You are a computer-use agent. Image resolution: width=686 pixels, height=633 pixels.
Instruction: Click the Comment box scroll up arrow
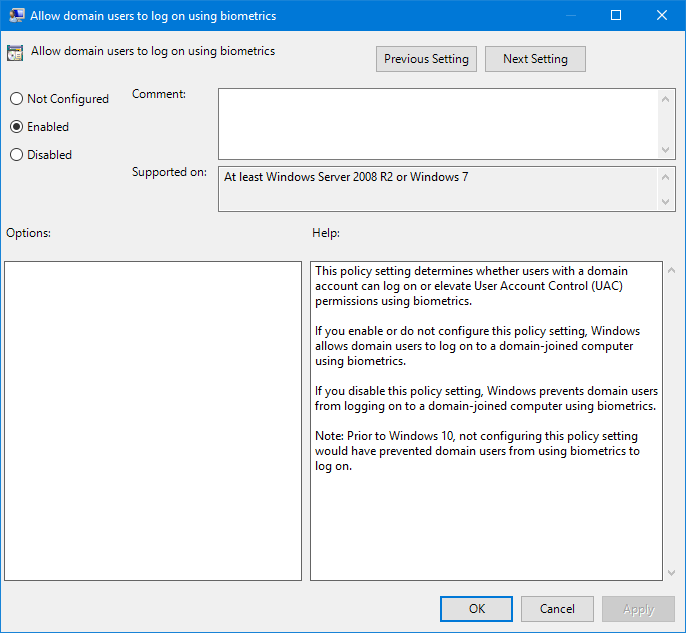(x=668, y=98)
